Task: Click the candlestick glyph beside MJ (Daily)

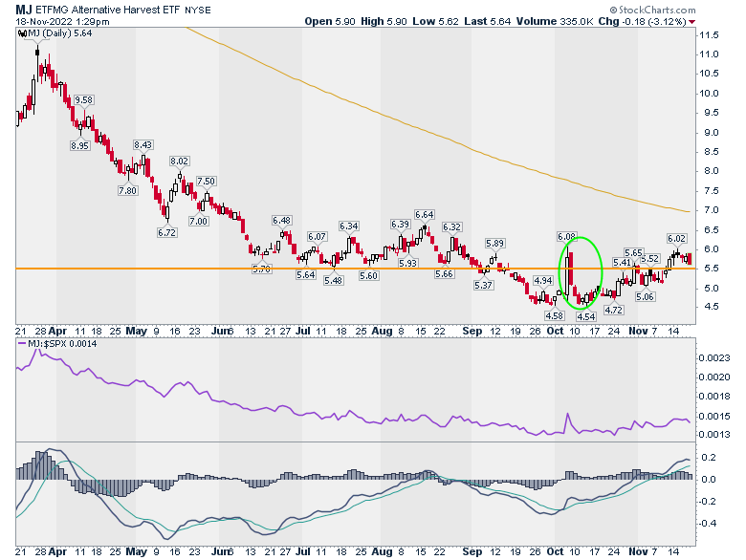Action: pyautogui.click(x=22, y=33)
